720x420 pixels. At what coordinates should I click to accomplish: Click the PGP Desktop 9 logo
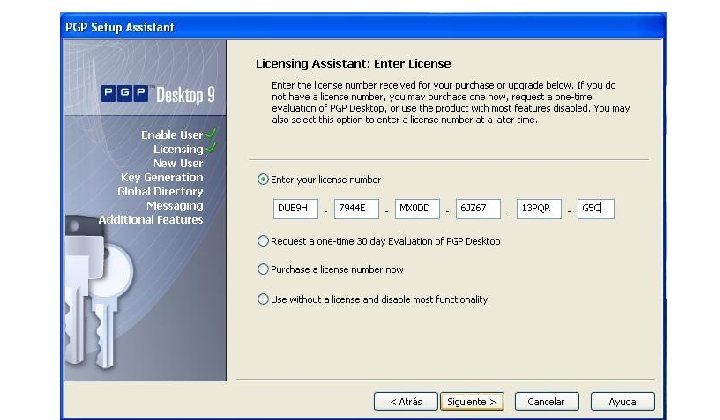click(158, 94)
